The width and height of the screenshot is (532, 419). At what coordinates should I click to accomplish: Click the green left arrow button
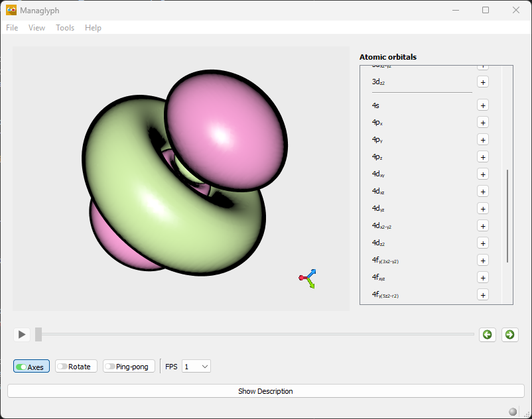[488, 334]
